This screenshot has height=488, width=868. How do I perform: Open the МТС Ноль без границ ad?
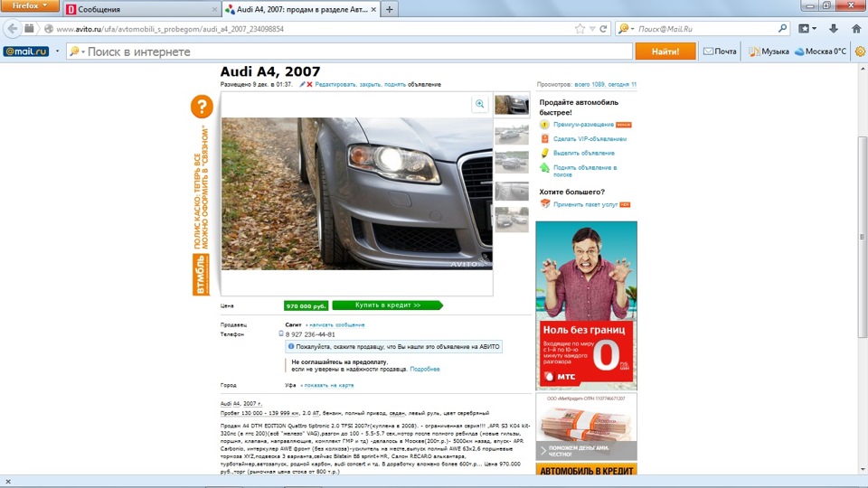point(586,305)
